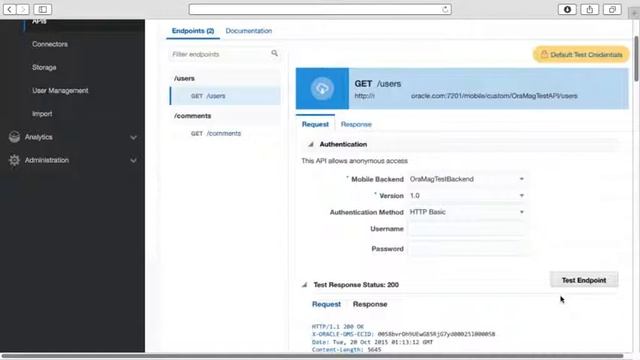Click the X-ORACLE-DMS-ECID header line

[403, 334]
